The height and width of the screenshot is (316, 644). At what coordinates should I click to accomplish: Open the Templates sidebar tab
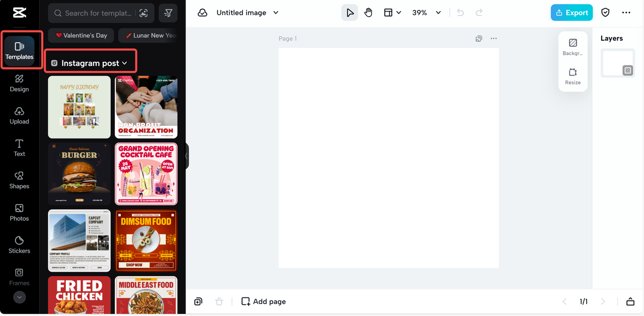[x=19, y=50]
